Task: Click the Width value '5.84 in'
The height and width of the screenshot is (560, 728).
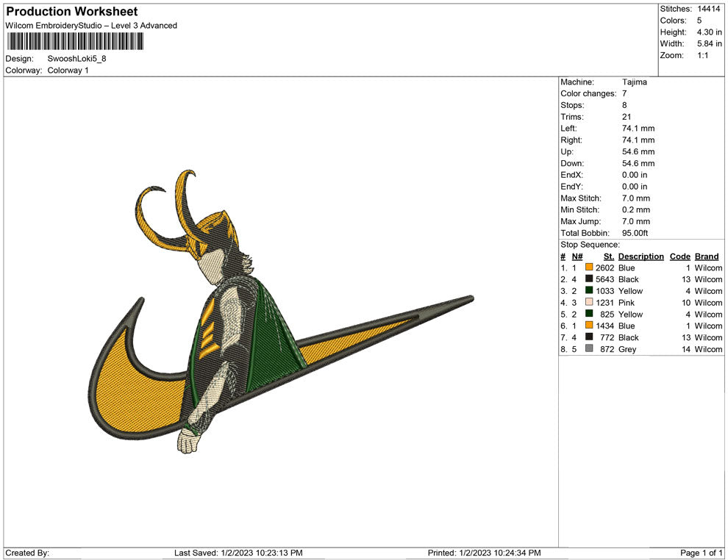Action: (x=709, y=43)
